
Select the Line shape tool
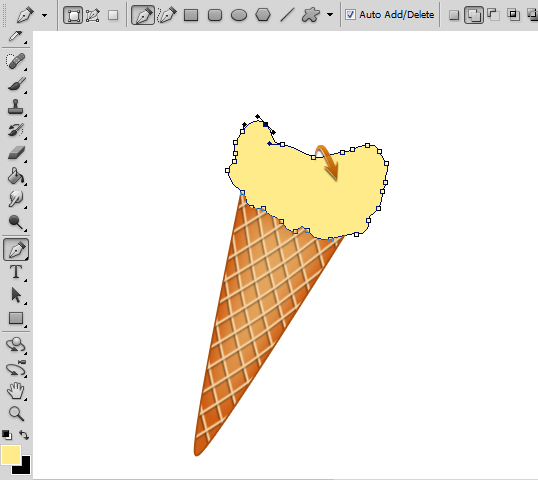point(287,15)
